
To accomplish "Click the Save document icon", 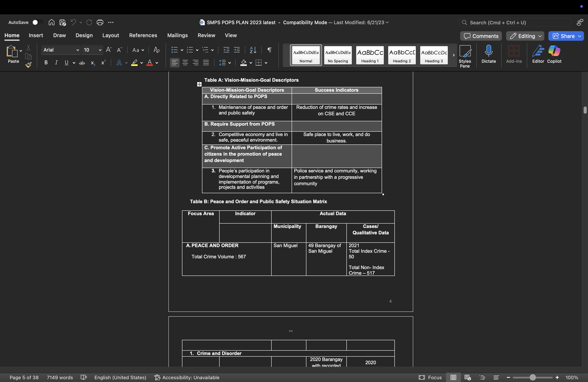I will coord(63,22).
